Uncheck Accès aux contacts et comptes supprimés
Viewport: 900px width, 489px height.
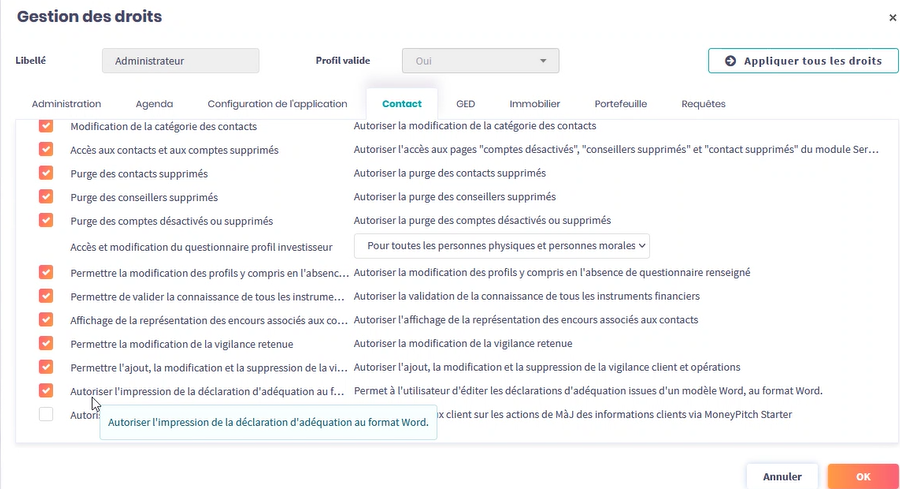(x=46, y=149)
